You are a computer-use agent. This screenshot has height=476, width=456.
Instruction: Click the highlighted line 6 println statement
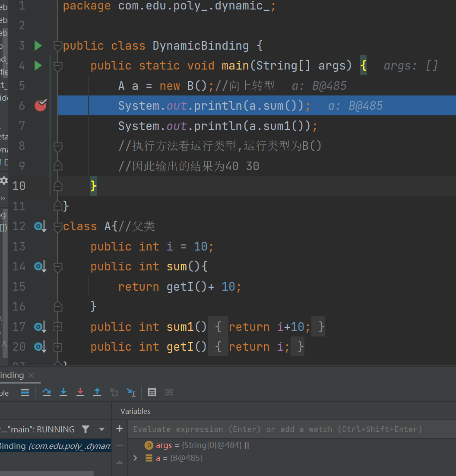(x=214, y=106)
